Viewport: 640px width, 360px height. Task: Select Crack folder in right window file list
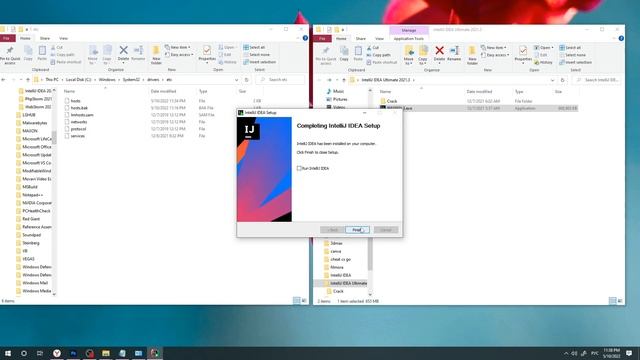pyautogui.click(x=391, y=101)
